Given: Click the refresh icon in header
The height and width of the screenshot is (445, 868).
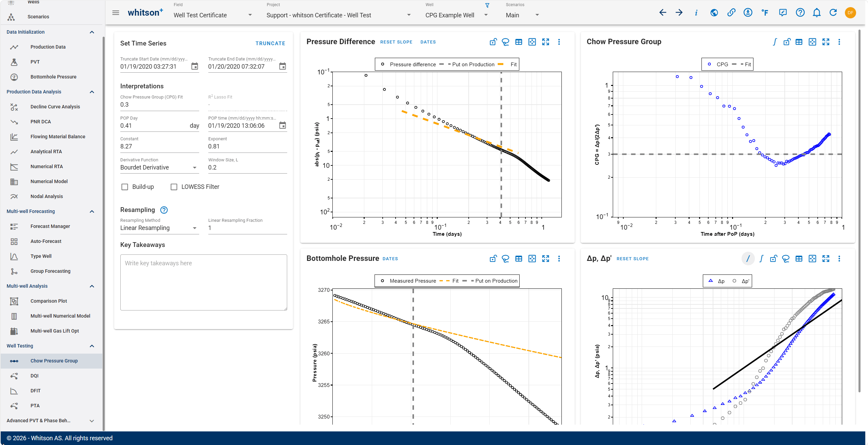Looking at the screenshot, I should pyautogui.click(x=833, y=13).
